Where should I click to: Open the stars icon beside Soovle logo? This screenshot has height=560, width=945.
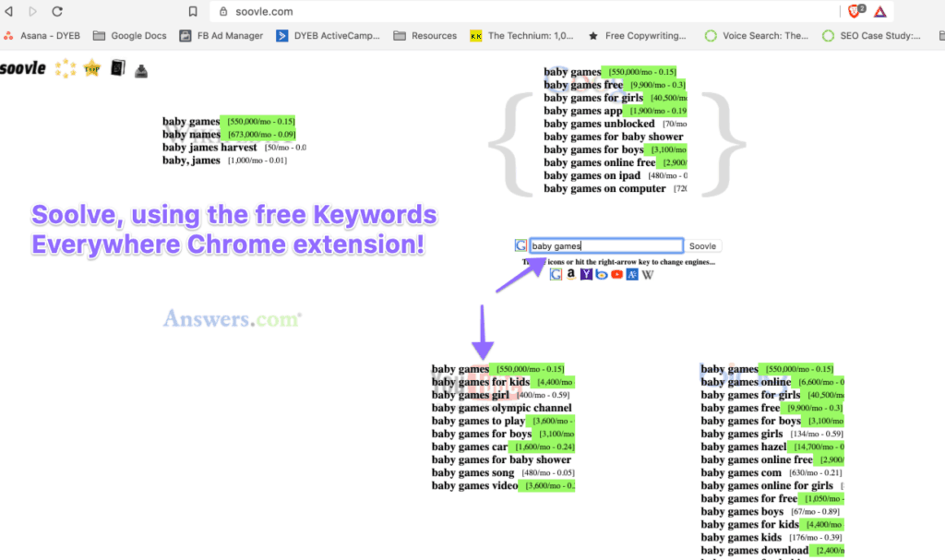(x=66, y=68)
